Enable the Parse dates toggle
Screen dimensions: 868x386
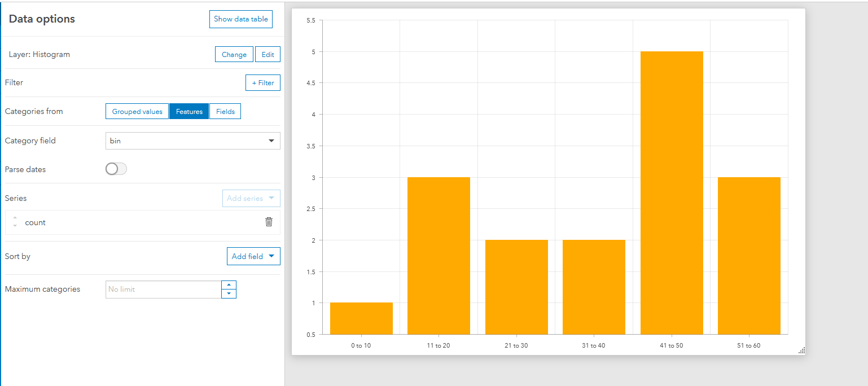pyautogui.click(x=116, y=169)
